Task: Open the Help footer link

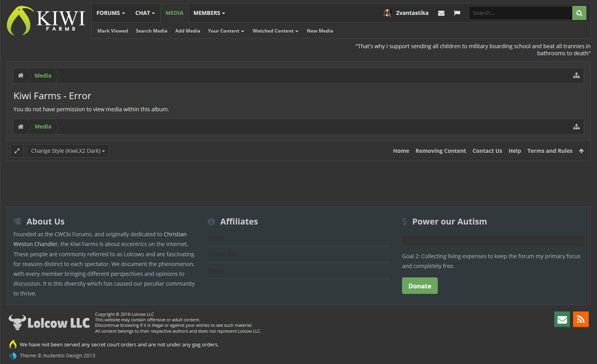Action: pos(515,151)
